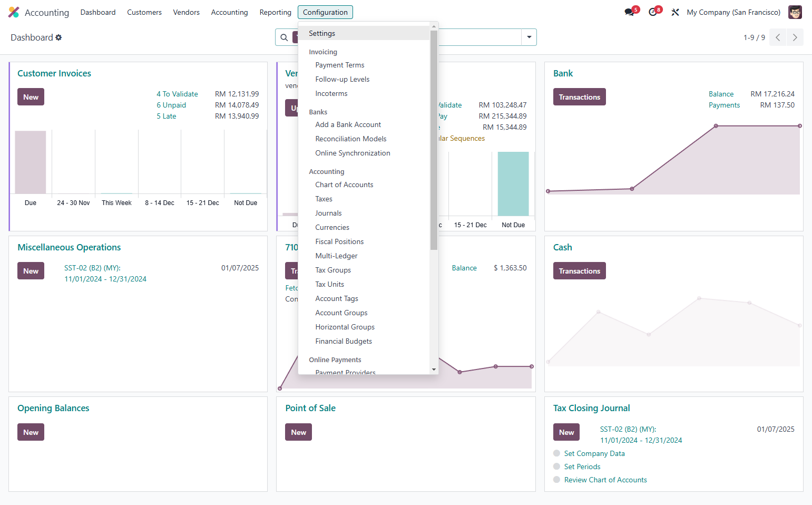Click the search magnifier icon

click(x=284, y=37)
